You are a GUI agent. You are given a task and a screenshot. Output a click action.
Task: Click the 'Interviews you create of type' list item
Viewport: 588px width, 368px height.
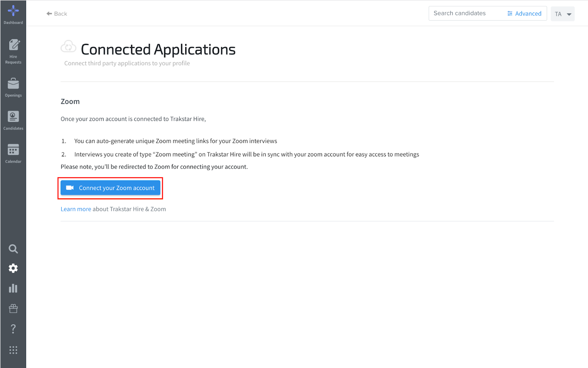pyautogui.click(x=247, y=155)
